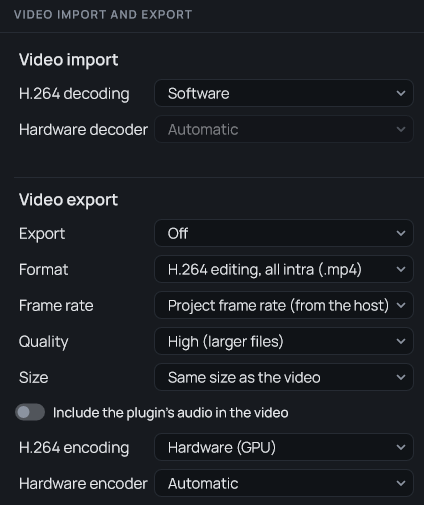Open the H.264 decoding dropdown
Viewport: 424px width, 505px height.
(x=284, y=93)
